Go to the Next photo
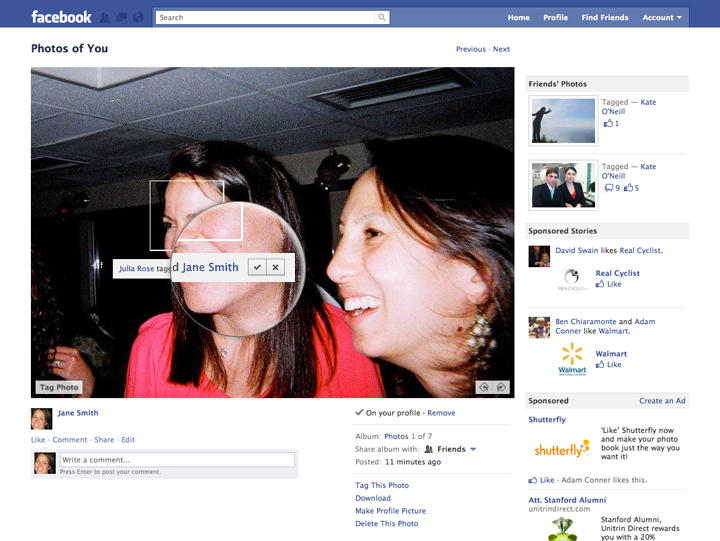Viewport: 720px width, 541px height. 501,49
